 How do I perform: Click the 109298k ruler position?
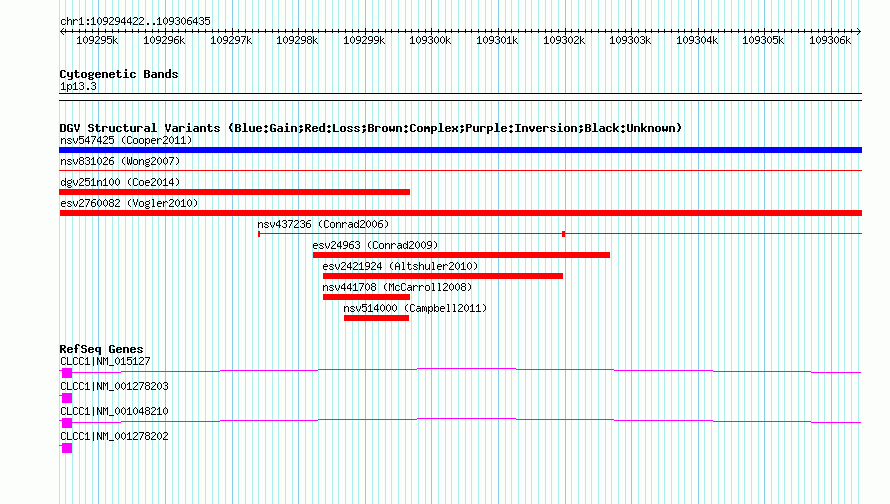click(297, 40)
